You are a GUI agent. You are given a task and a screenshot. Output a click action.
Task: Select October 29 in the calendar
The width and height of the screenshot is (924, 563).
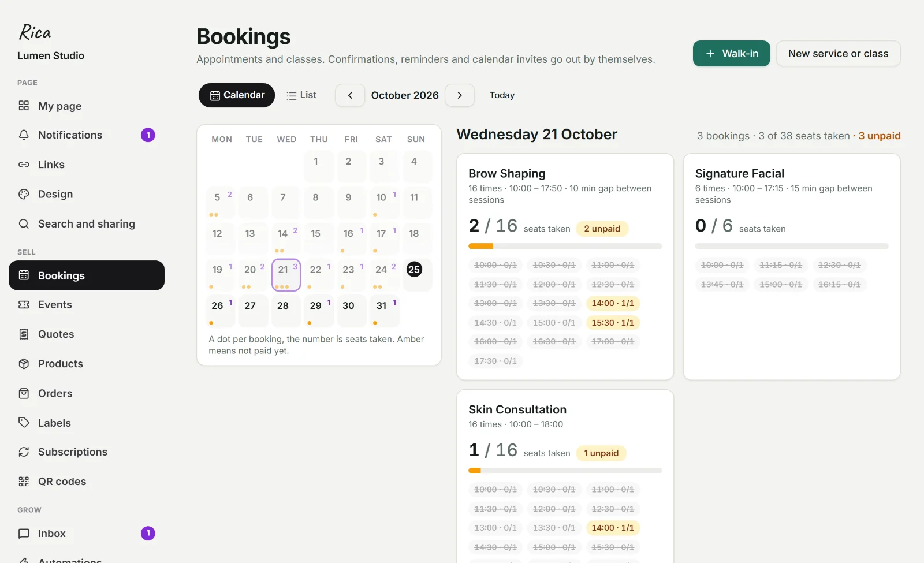(x=319, y=311)
